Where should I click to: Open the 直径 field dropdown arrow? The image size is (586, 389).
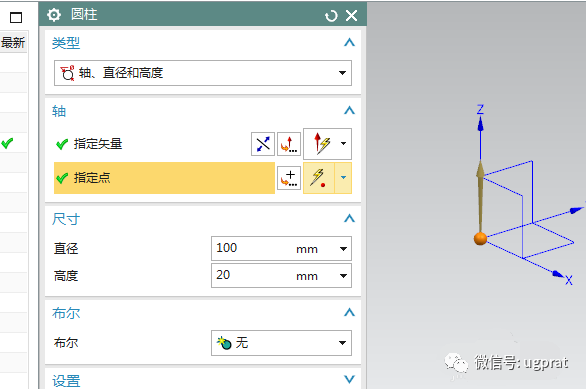pyautogui.click(x=343, y=248)
